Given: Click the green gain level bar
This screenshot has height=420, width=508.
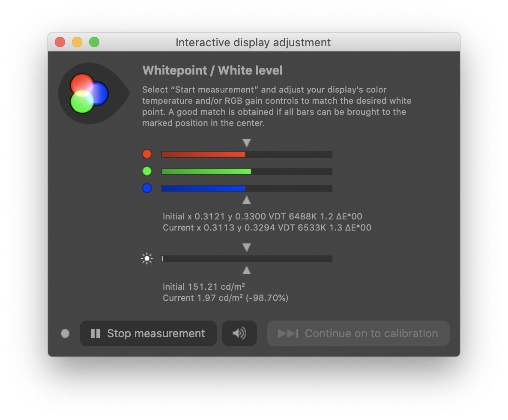Looking at the screenshot, I should [247, 171].
